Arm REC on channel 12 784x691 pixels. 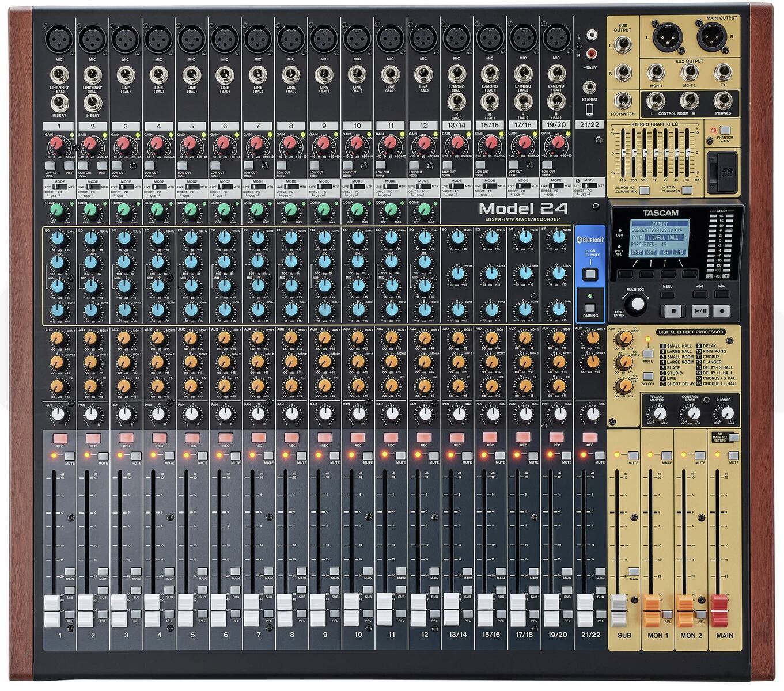click(x=424, y=439)
